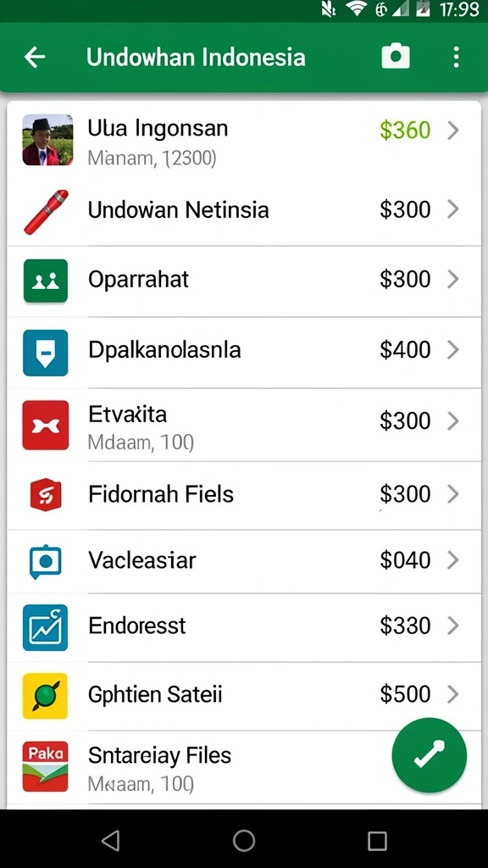
Task: Tap the Android recent apps square button
Action: 377,840
